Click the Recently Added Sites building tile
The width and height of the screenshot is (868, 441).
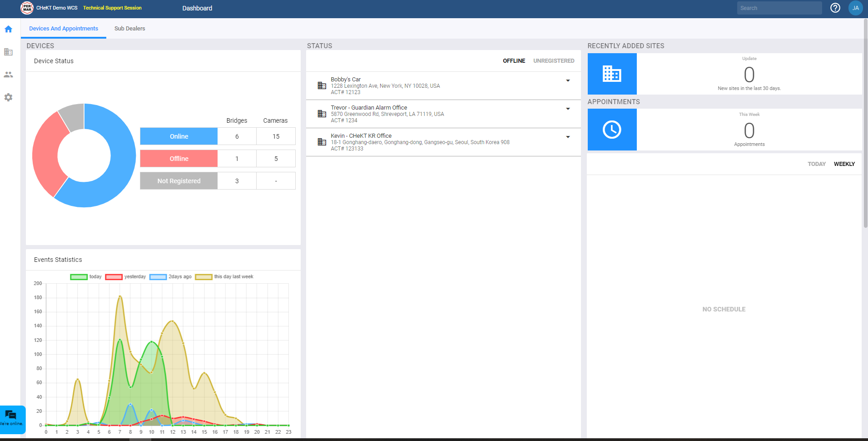point(612,74)
